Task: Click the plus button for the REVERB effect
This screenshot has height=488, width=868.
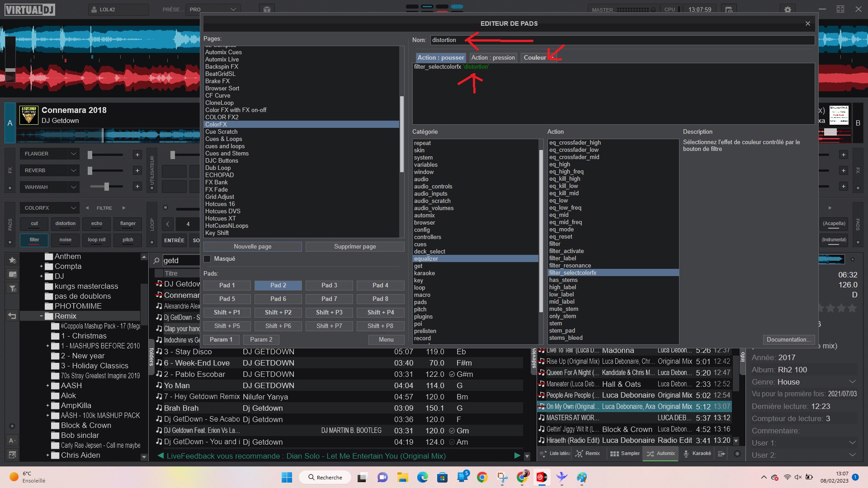Action: point(137,171)
